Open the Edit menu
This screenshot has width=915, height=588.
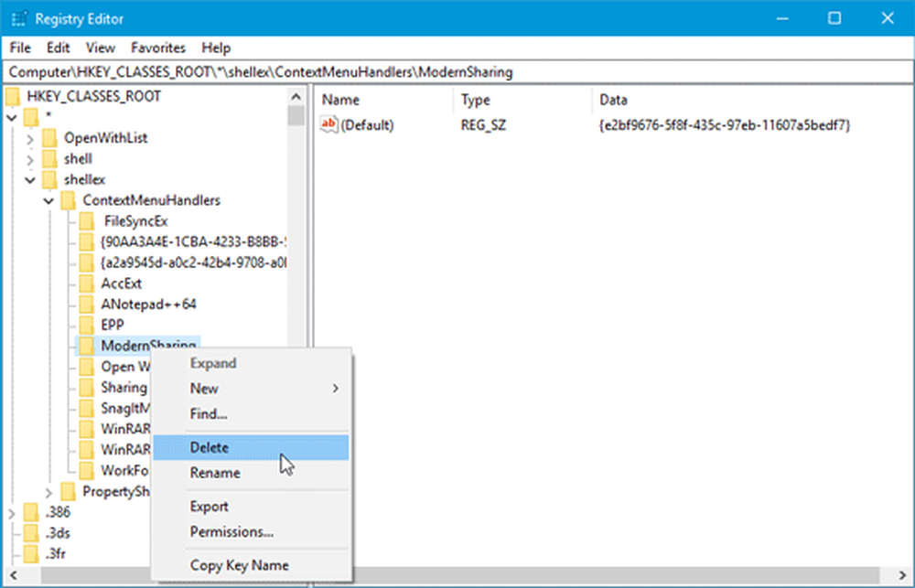coord(59,48)
